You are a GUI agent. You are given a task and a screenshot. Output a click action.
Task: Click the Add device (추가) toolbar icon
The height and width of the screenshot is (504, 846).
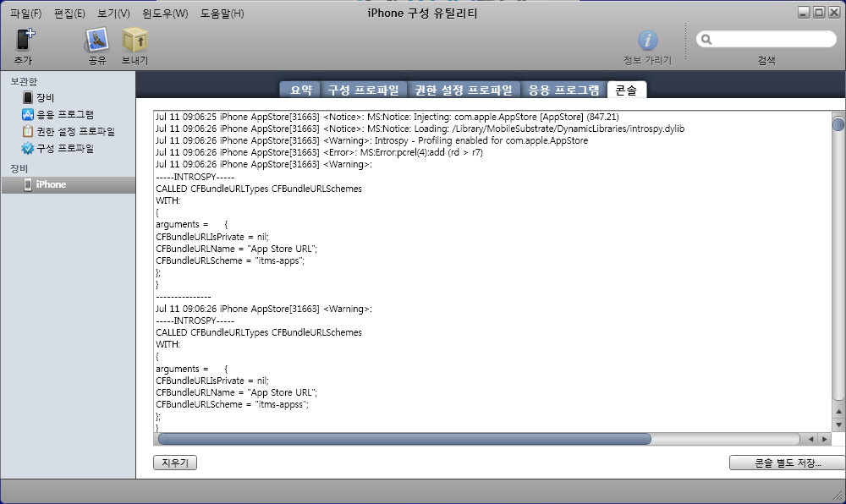coord(24,40)
